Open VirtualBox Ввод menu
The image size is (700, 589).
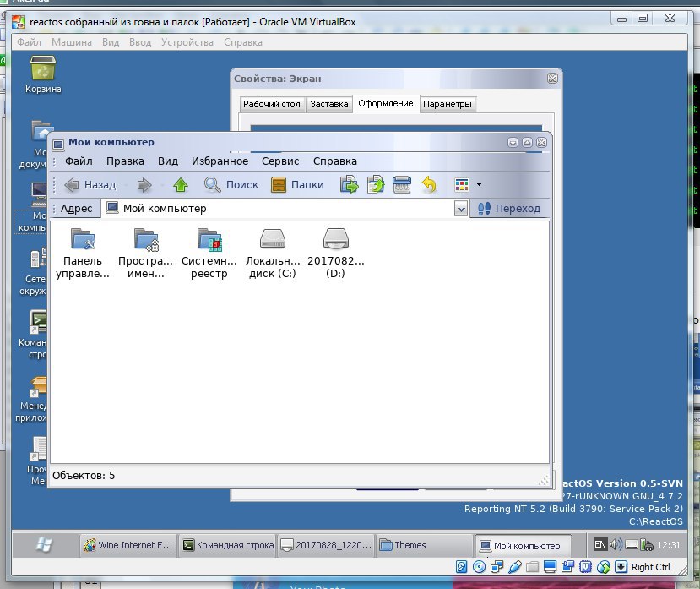click(x=140, y=42)
